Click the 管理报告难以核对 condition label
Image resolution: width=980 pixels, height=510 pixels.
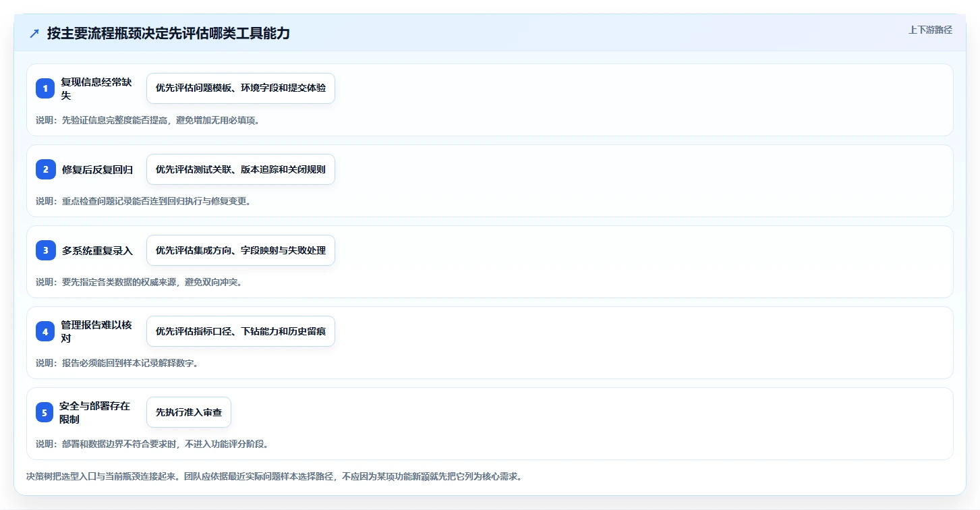tap(96, 331)
